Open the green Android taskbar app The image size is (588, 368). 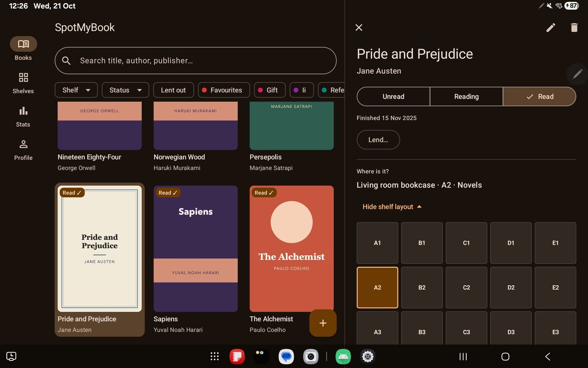(343, 356)
